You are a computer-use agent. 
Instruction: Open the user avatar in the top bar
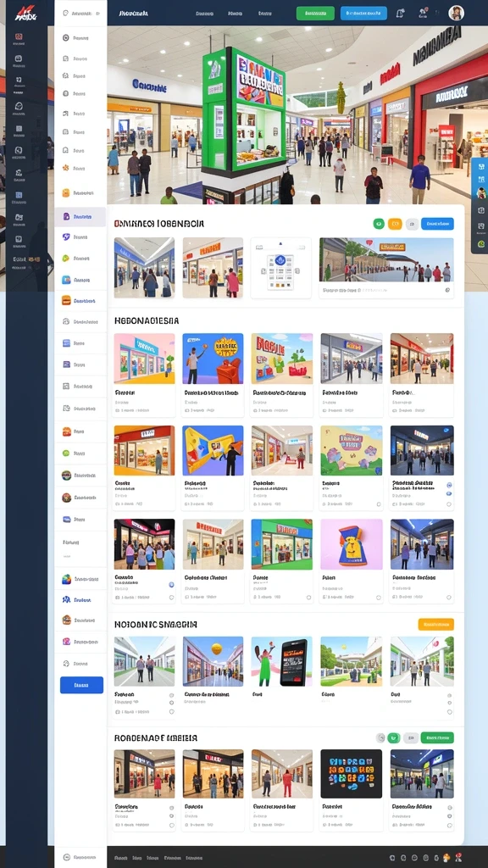coord(456,13)
